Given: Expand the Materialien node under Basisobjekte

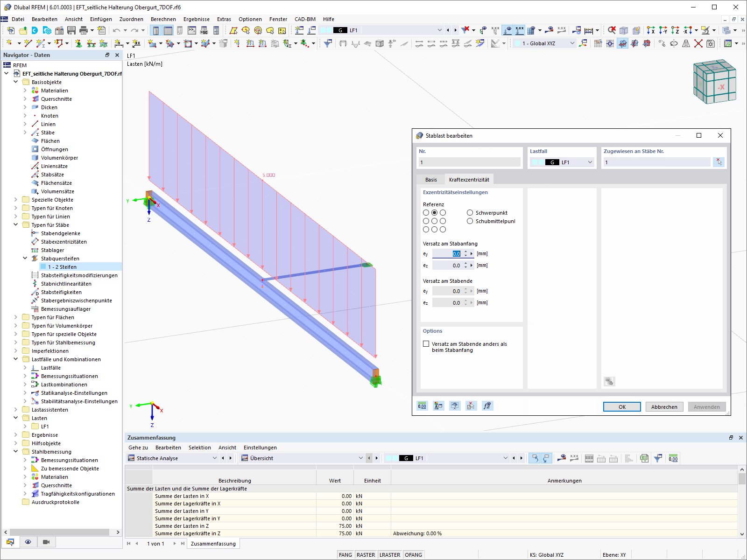Looking at the screenshot, I should [25, 91].
